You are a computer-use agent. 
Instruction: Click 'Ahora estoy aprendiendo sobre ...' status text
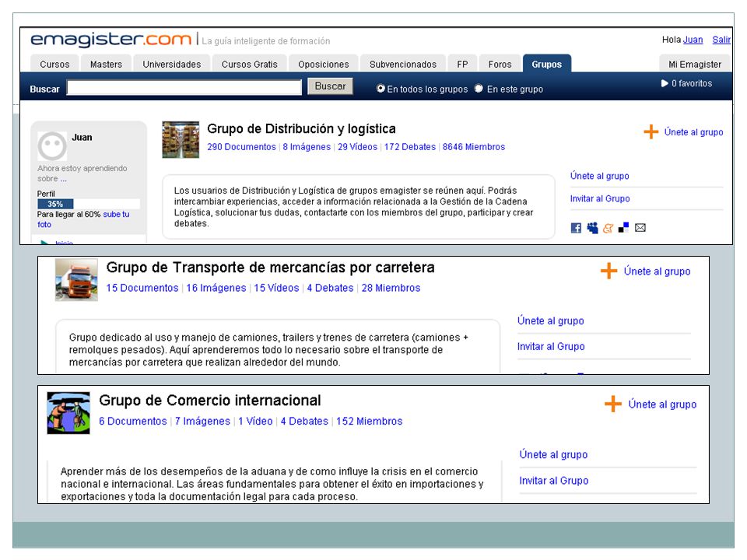82,173
